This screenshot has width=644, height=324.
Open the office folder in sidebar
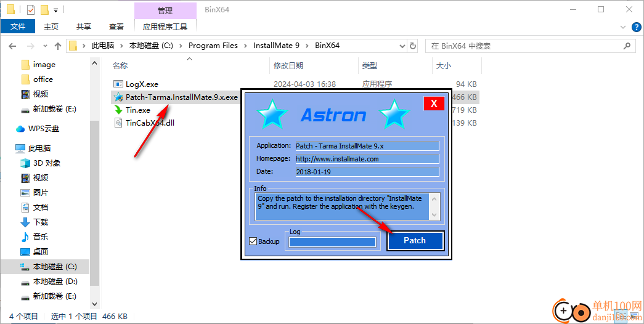click(43, 79)
